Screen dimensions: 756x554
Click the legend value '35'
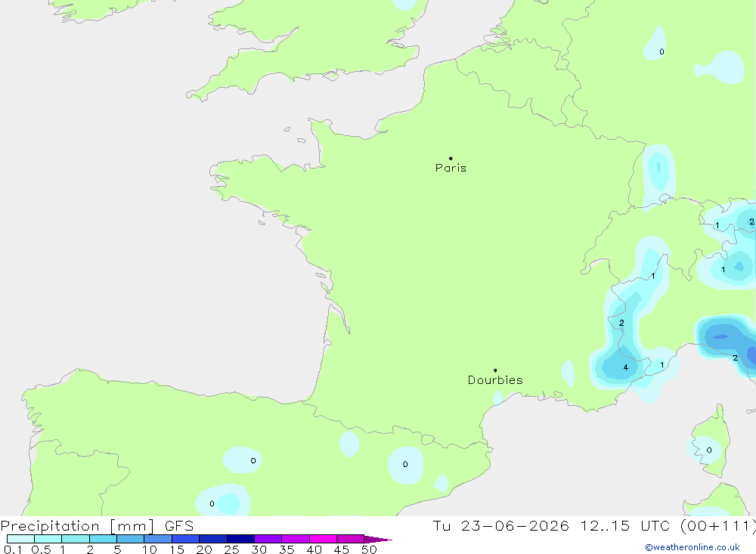(x=287, y=549)
